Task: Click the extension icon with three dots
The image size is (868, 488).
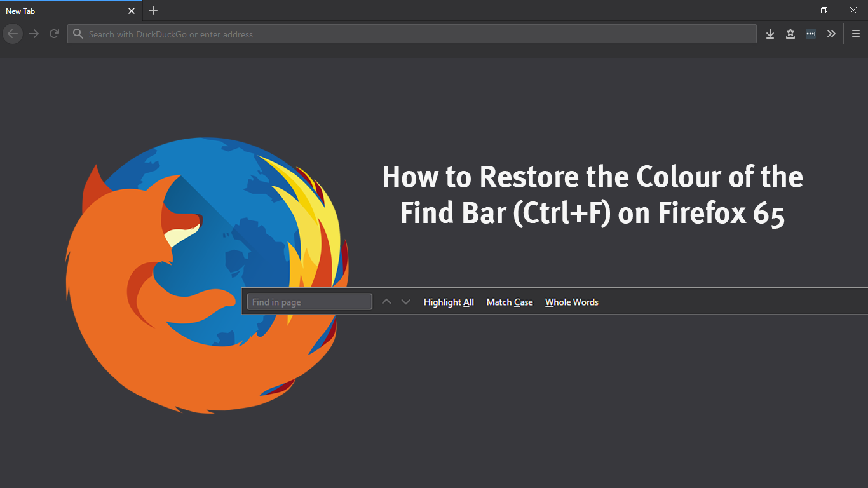Action: click(x=811, y=34)
